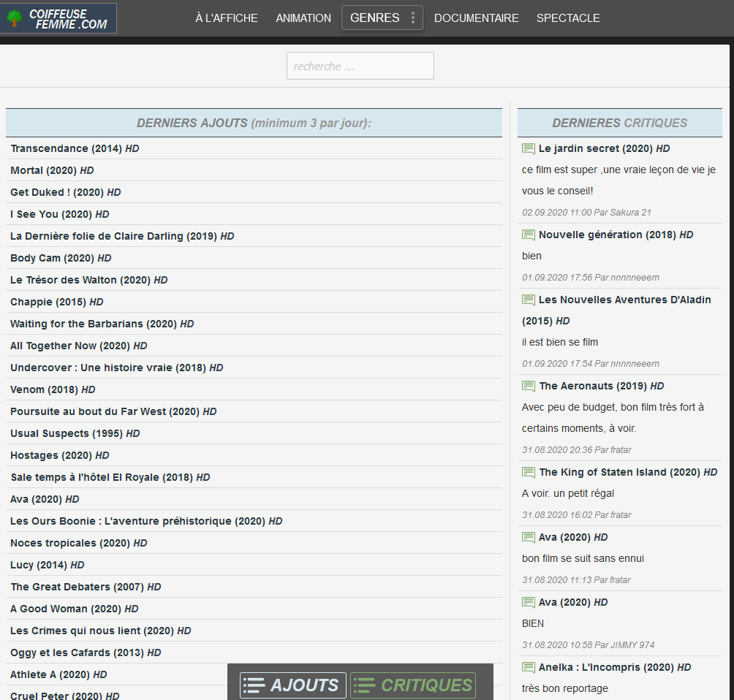734x700 pixels.
Task: Click comment icon beside Nouvelle génération (2018)
Action: 529,235
